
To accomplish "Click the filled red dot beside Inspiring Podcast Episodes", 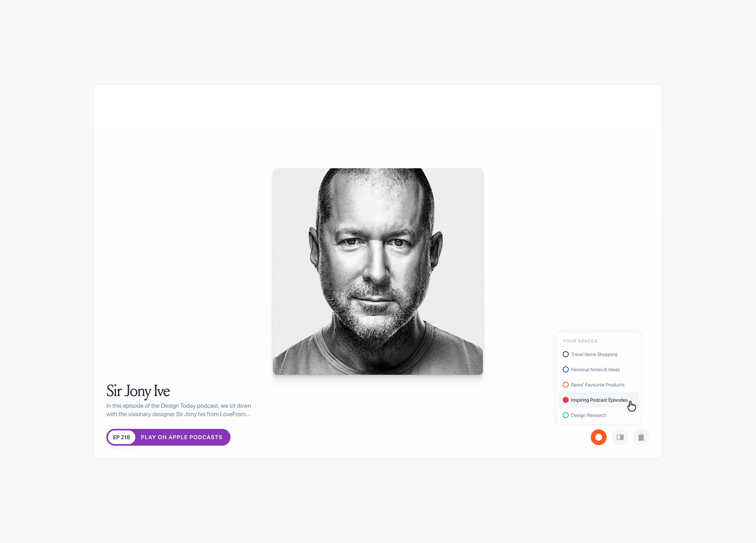I will [x=566, y=400].
